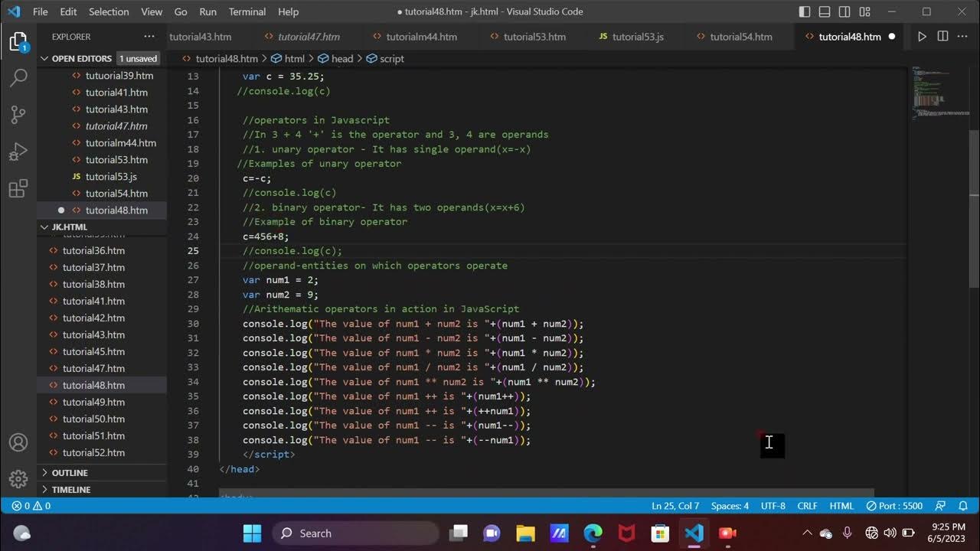This screenshot has height=551, width=980.
Task: Open tutorial50.htm in the JK.HTML tree
Action: 93,419
